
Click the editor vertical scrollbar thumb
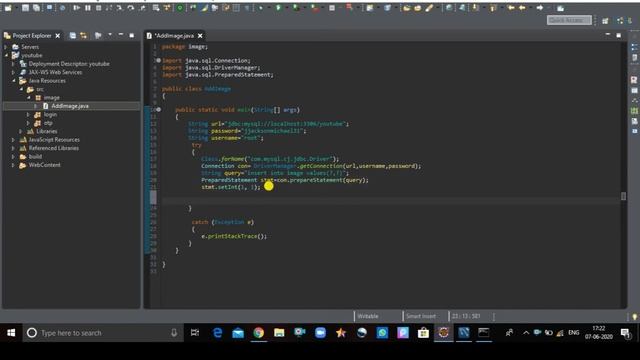click(623, 196)
